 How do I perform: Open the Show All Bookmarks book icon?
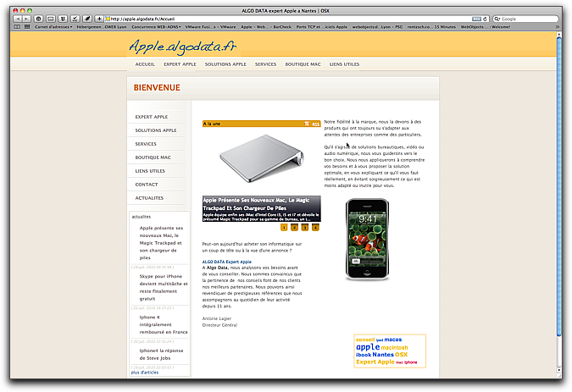(17, 26)
